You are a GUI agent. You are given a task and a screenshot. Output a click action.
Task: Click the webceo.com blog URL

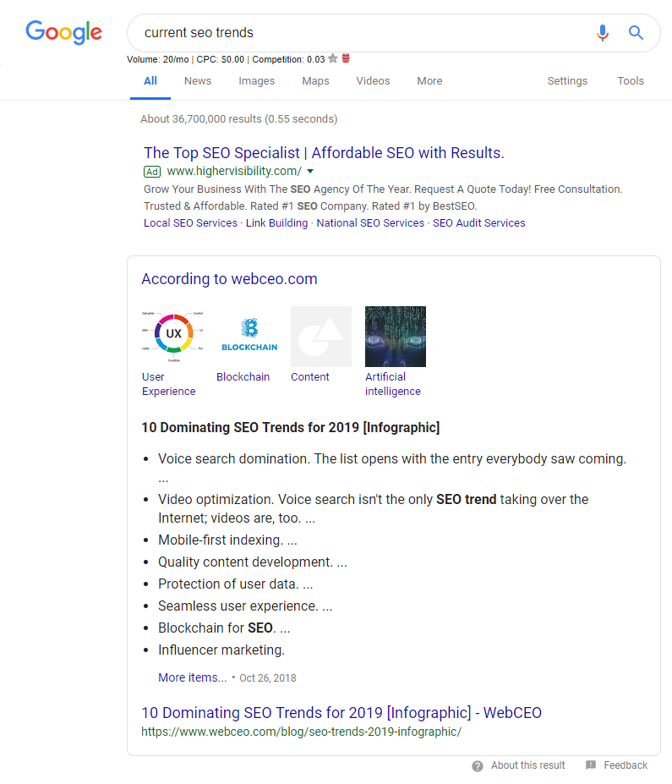301,732
